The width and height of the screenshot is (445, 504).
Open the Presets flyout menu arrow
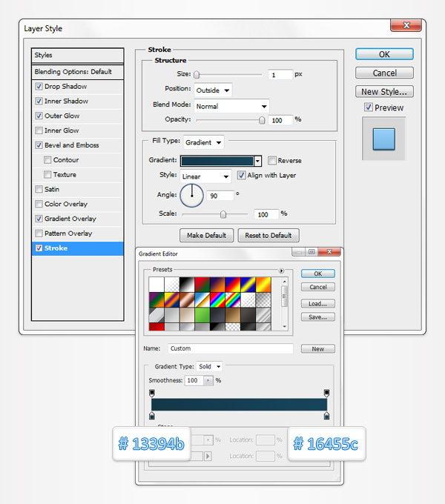282,271
